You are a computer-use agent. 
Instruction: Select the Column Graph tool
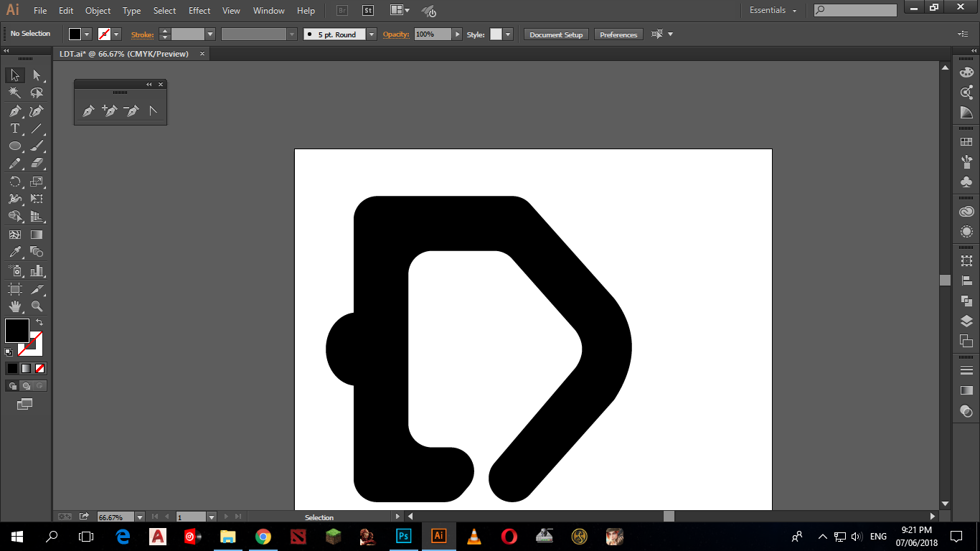[x=37, y=270]
